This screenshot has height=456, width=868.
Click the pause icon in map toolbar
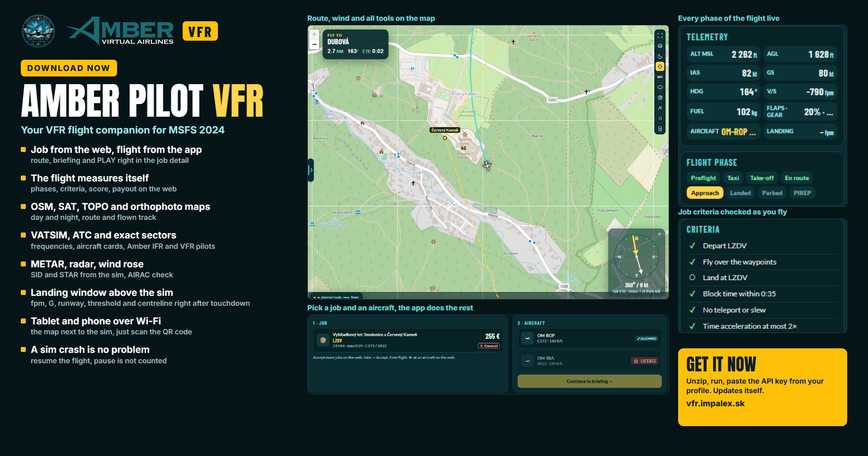(x=660, y=119)
